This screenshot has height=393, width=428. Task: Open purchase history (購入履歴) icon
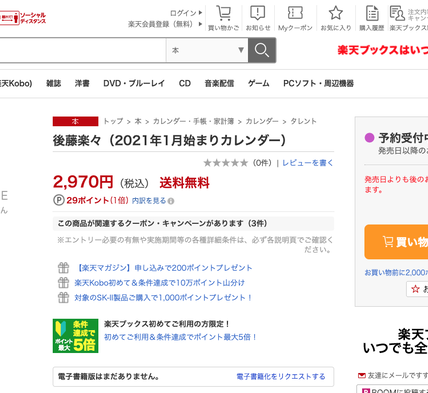tap(372, 13)
